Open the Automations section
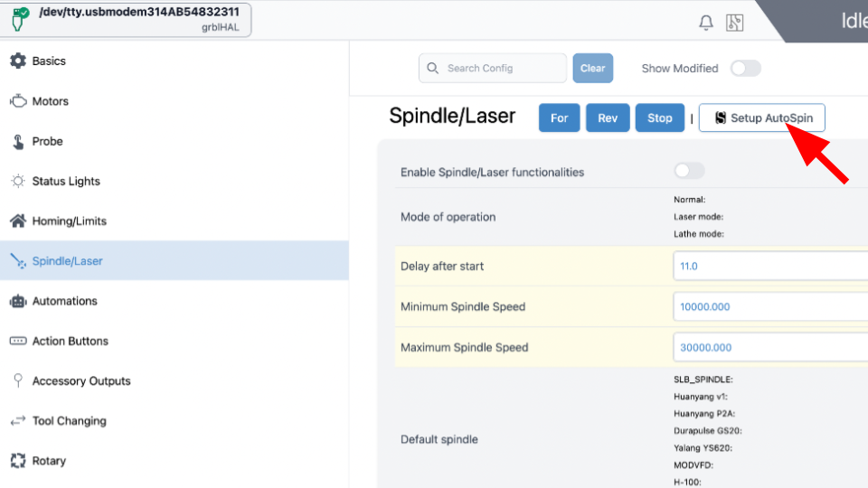 (x=175, y=301)
